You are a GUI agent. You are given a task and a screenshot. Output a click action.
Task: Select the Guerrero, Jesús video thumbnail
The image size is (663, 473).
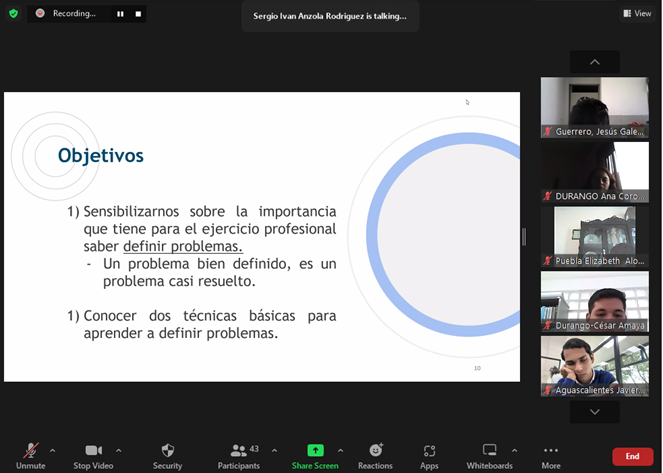[595, 107]
